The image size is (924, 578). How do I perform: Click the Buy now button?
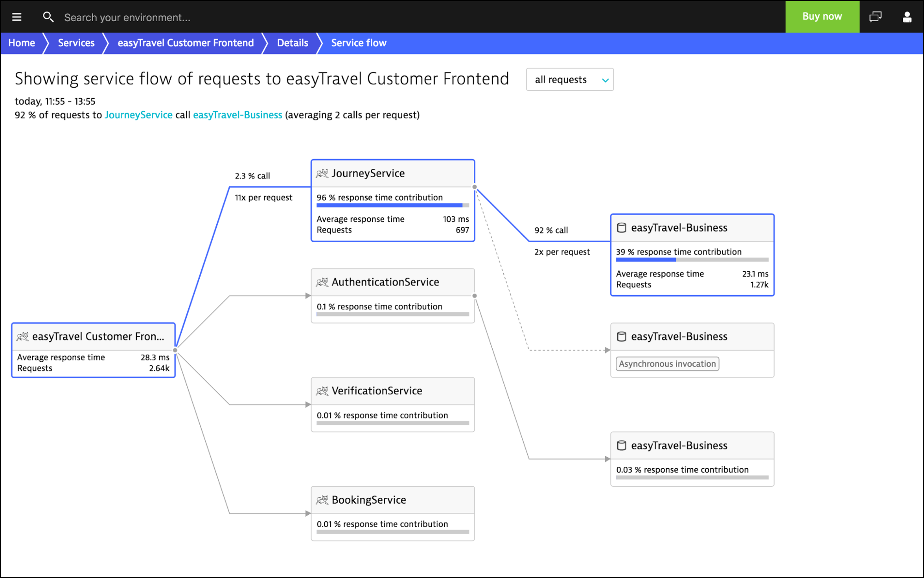(822, 17)
